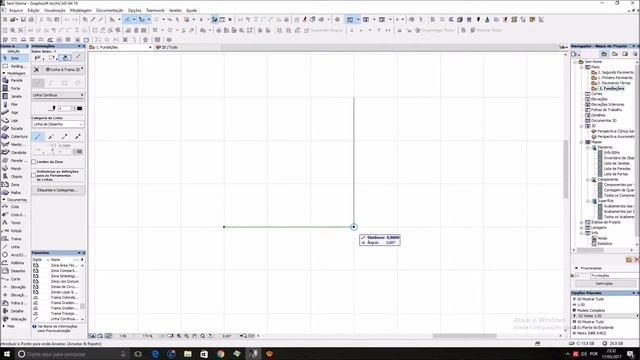Viewport: 640px width, 360px height.
Task: Select the Pilar (Column) tool
Action: [14, 104]
